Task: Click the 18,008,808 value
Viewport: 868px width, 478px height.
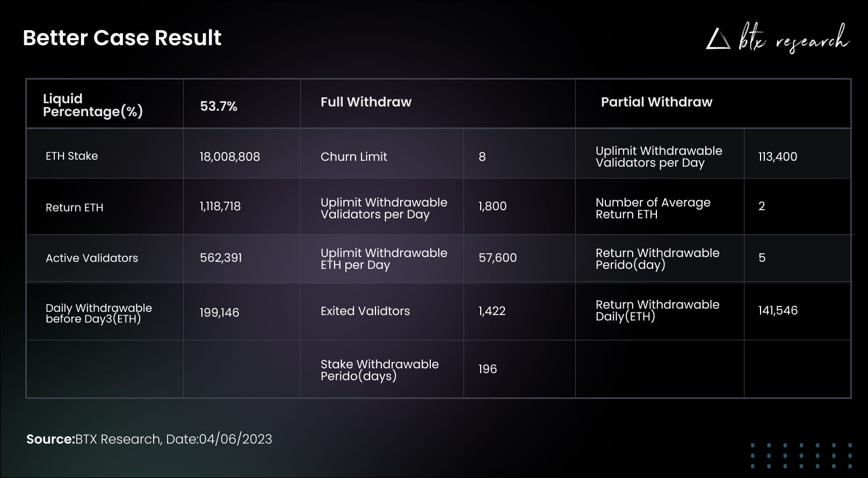Action: (230, 156)
